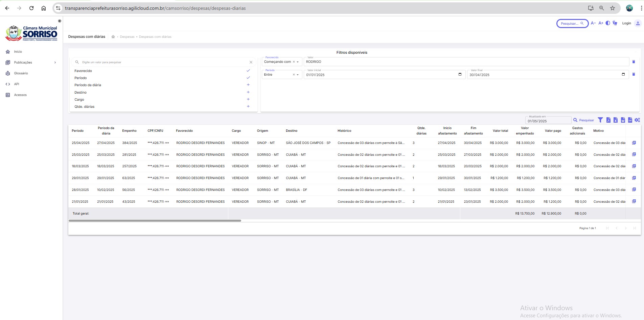The image size is (644, 320).
Task: Add the Destino filter with plus sign
Action: (x=248, y=92)
